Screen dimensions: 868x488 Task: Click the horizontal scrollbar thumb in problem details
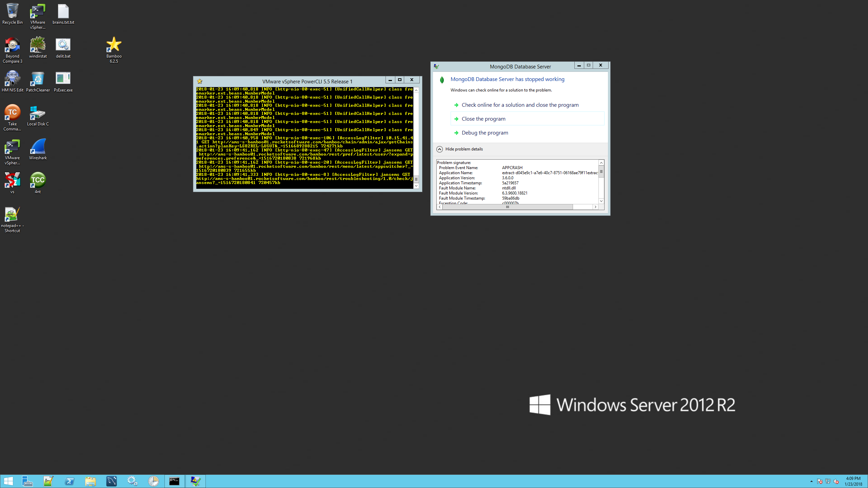click(508, 207)
